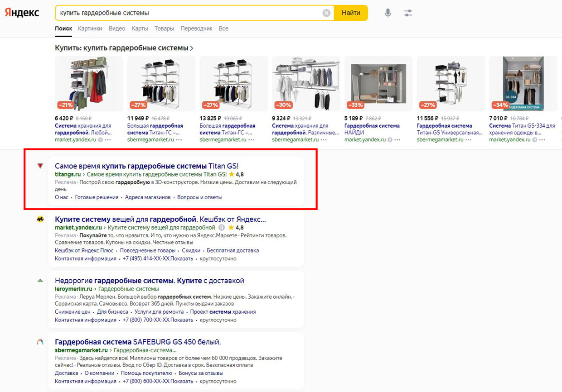
Task: Open the Переводчик tab
Action: pyautogui.click(x=196, y=29)
